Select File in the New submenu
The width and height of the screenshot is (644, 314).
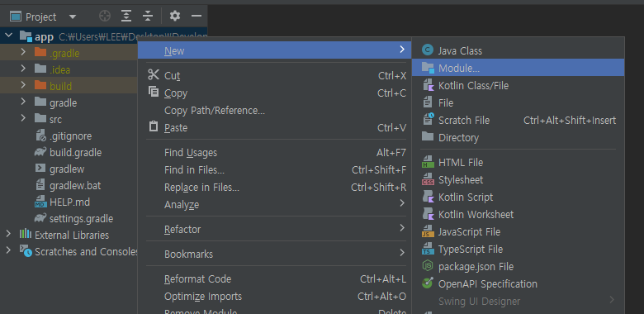[519, 102]
